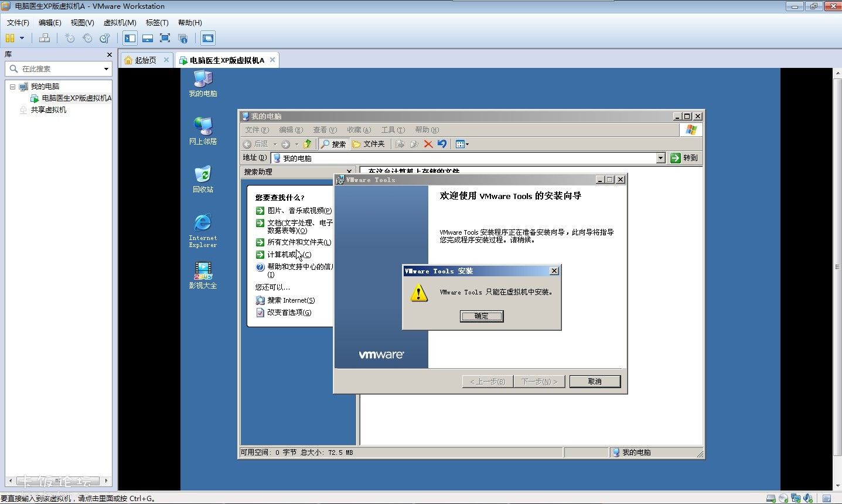Open VMware 视图(V) menu
This screenshot has height=504, width=842.
tap(82, 23)
